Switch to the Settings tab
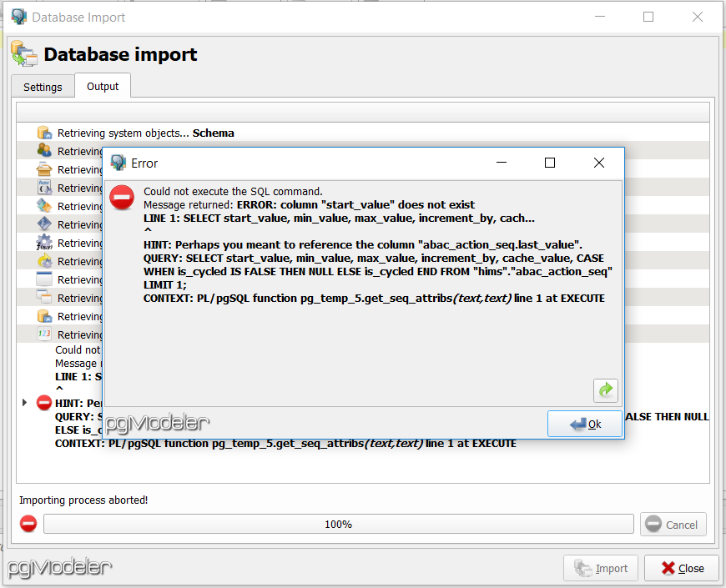 click(x=43, y=86)
